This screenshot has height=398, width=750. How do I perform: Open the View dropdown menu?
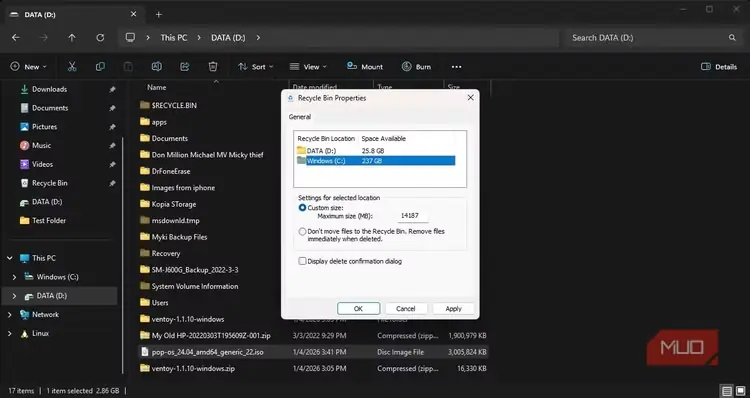pyautogui.click(x=309, y=67)
